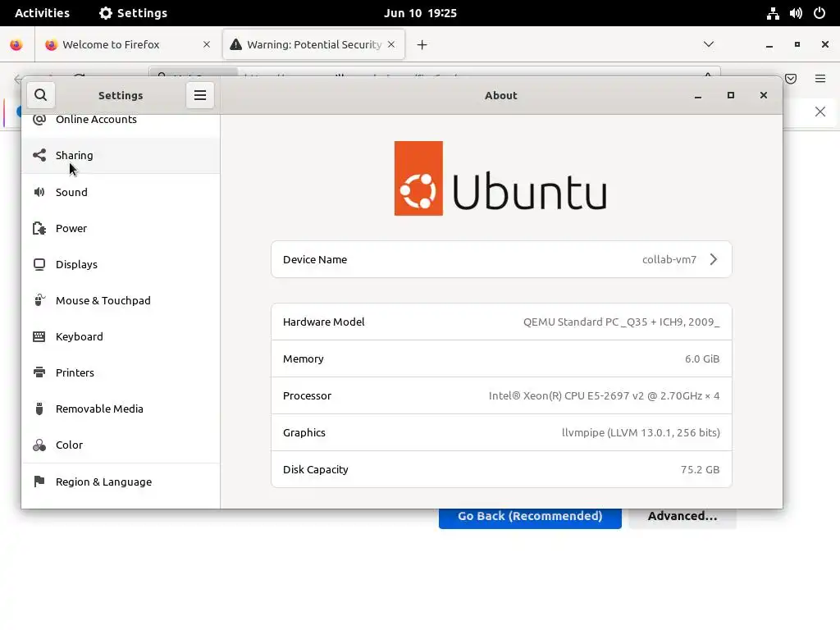Open the Settings hamburger menu
Image resolution: width=840 pixels, height=630 pixels.
click(x=200, y=95)
